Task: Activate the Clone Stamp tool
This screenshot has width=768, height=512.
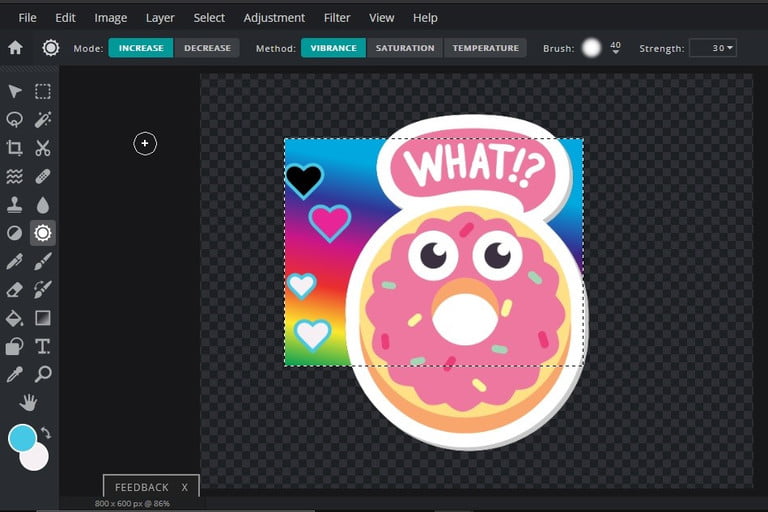Action: tap(15, 204)
